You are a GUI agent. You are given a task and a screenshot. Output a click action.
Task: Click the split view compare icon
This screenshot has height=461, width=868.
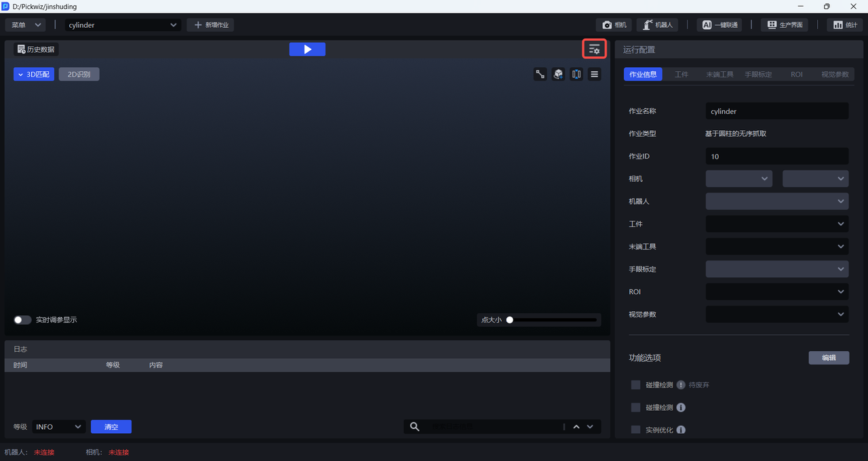tap(576, 75)
